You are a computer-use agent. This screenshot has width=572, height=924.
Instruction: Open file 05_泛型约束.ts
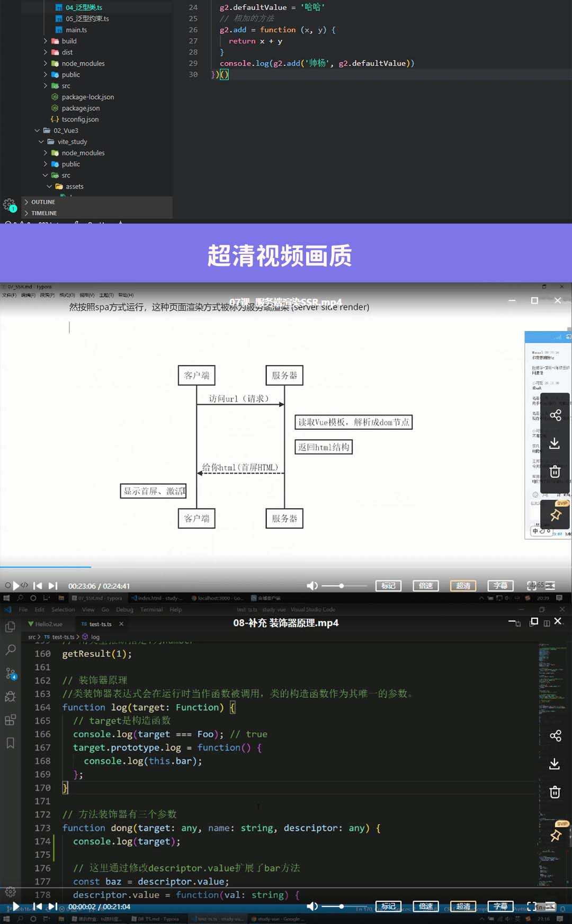(87, 19)
